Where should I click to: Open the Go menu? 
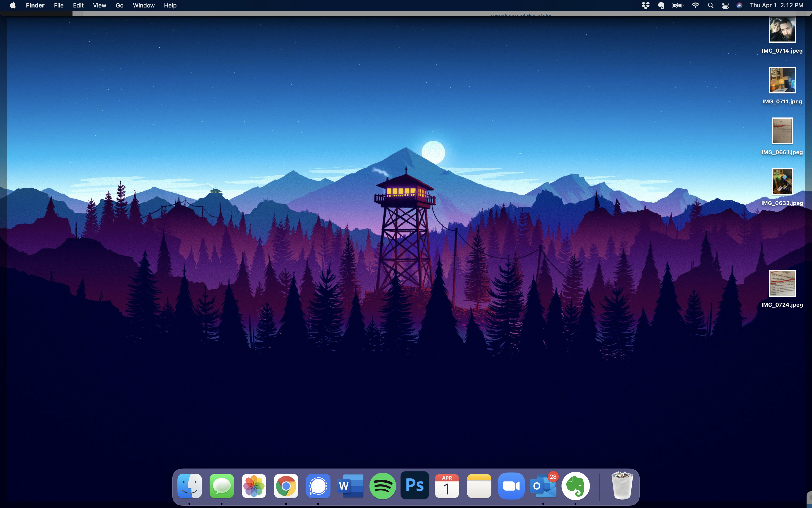119,5
